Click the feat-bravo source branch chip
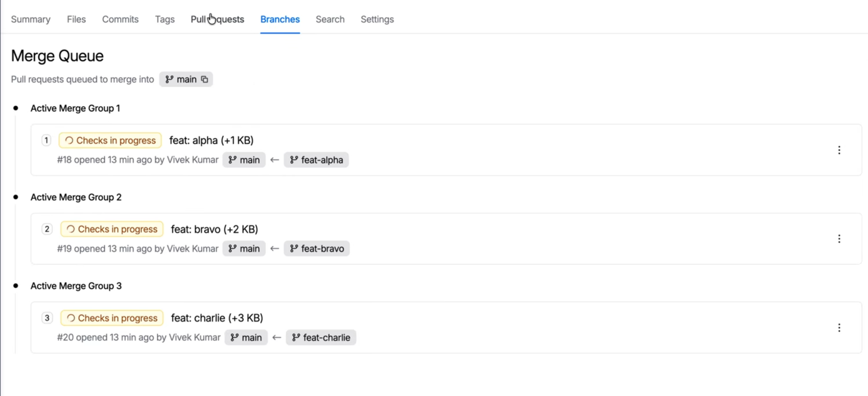868x396 pixels. [x=317, y=249]
